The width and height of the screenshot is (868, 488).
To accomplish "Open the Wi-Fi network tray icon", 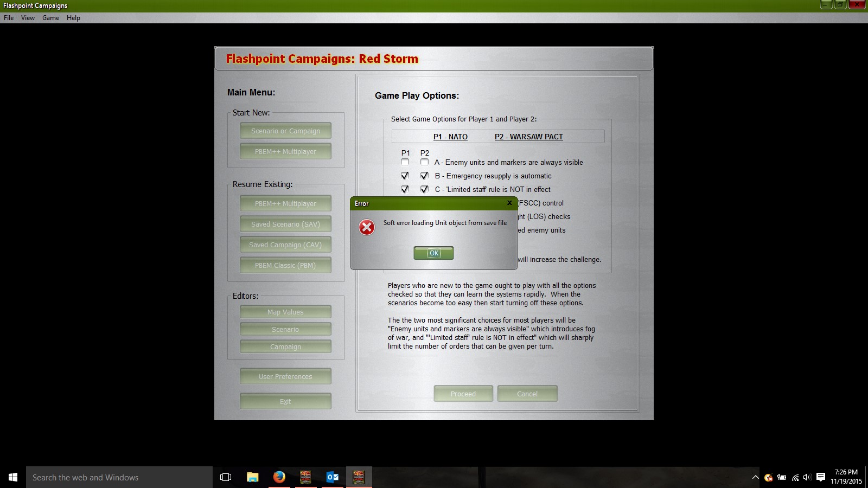I will (x=795, y=478).
